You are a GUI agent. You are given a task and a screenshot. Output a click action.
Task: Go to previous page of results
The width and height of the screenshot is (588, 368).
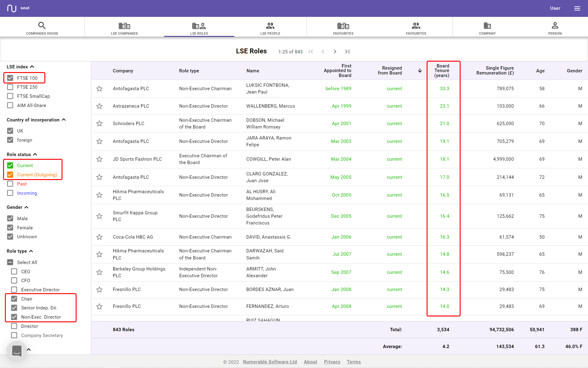tap(323, 52)
